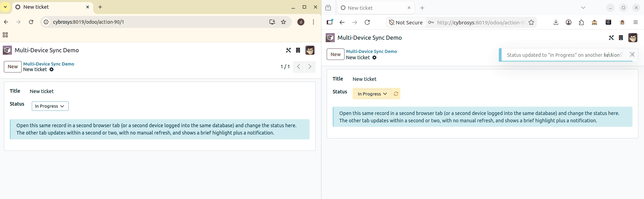Dismiss the 'Status updated' notification
The image size is (644, 199).
pyautogui.click(x=632, y=54)
